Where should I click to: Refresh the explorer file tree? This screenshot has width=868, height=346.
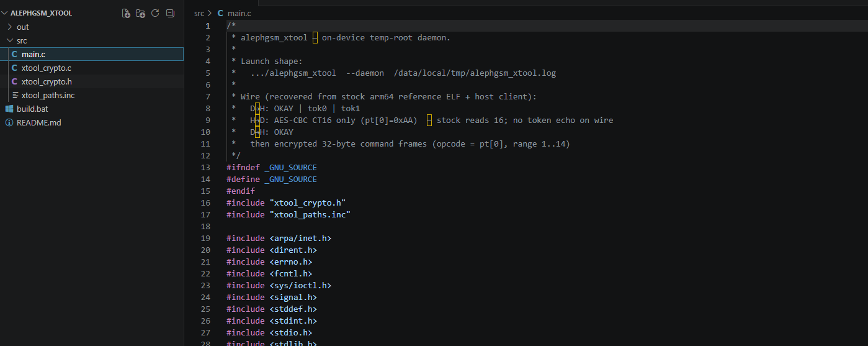156,13
